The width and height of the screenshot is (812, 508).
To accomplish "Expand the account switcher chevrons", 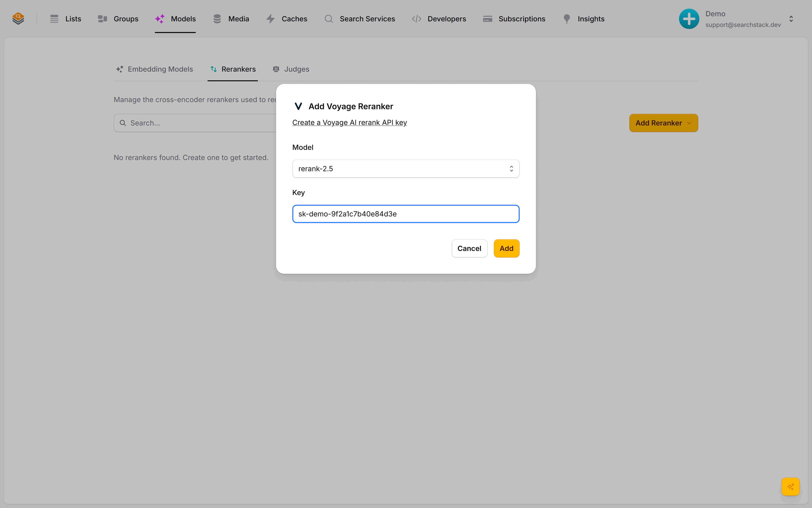I will coord(791,19).
